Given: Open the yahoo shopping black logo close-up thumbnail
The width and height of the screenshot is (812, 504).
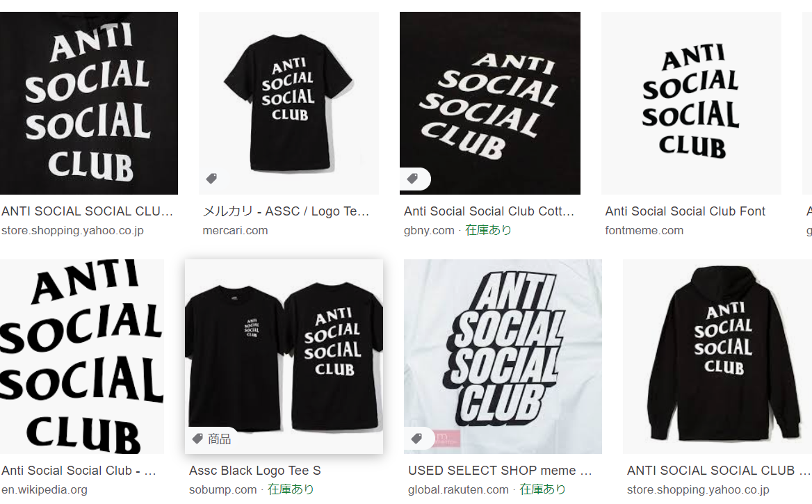Looking at the screenshot, I should 88,103.
